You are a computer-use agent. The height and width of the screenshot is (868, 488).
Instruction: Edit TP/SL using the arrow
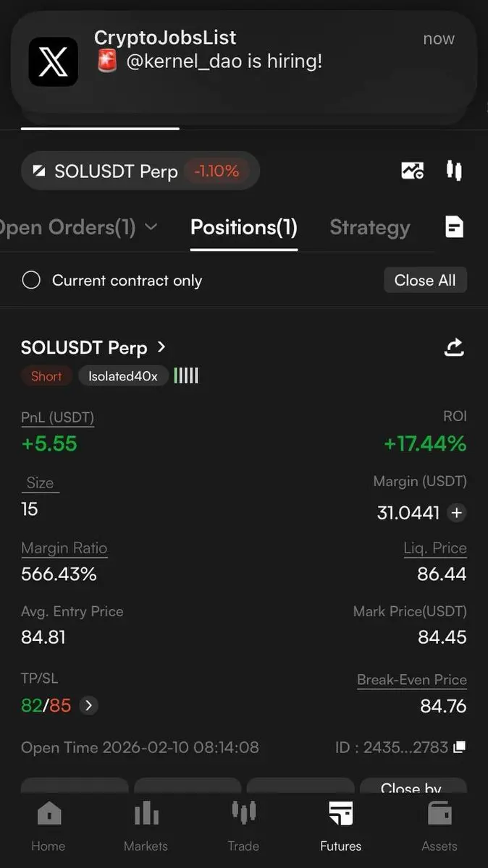point(88,705)
